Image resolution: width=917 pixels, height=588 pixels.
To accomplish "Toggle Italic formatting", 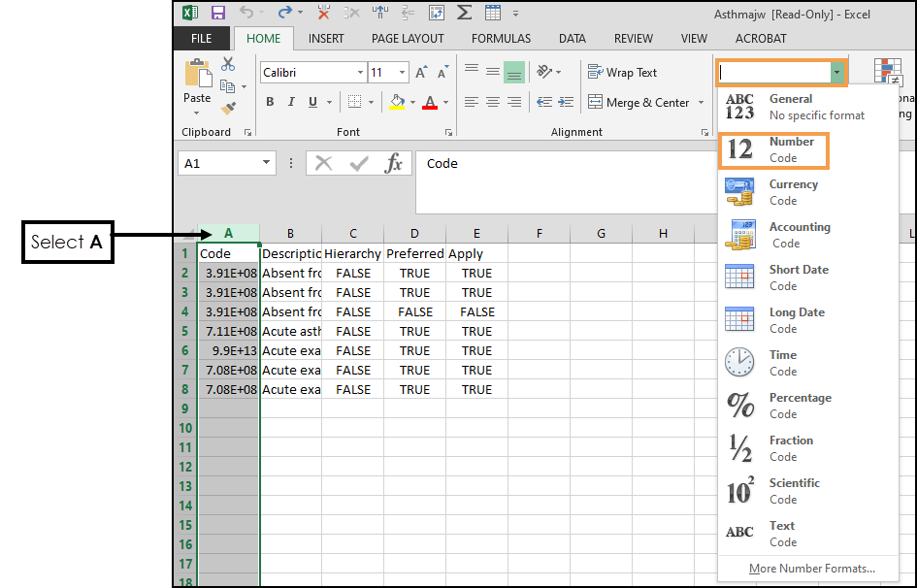I will click(291, 102).
